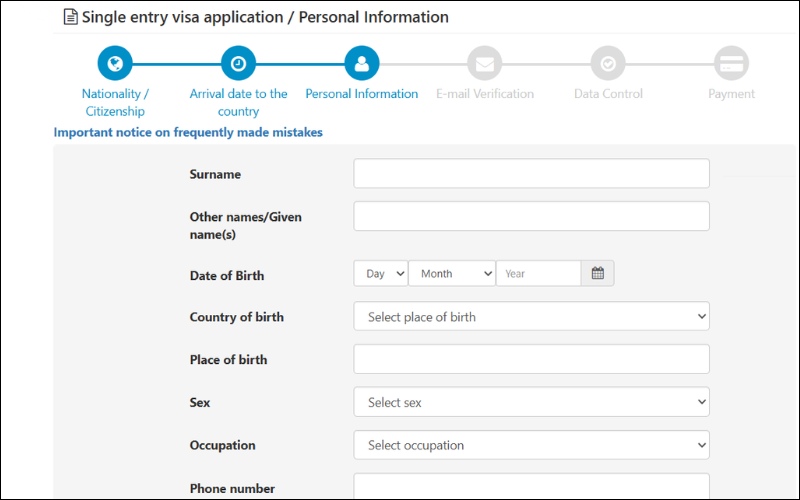Click the Arrival date clock step icon
The image size is (800, 500).
pos(238,64)
